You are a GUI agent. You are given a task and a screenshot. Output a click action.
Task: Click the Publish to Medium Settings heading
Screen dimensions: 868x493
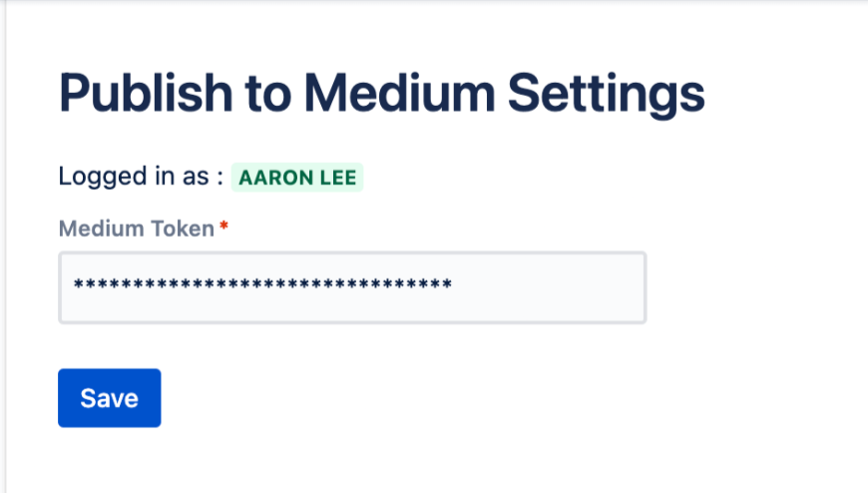tap(381, 95)
